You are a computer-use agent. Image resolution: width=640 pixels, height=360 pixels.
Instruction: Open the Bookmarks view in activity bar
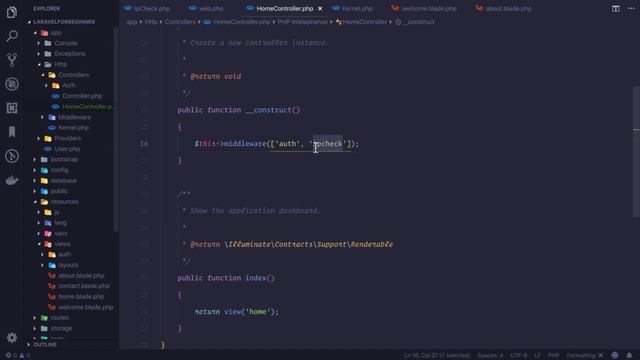click(x=12, y=132)
